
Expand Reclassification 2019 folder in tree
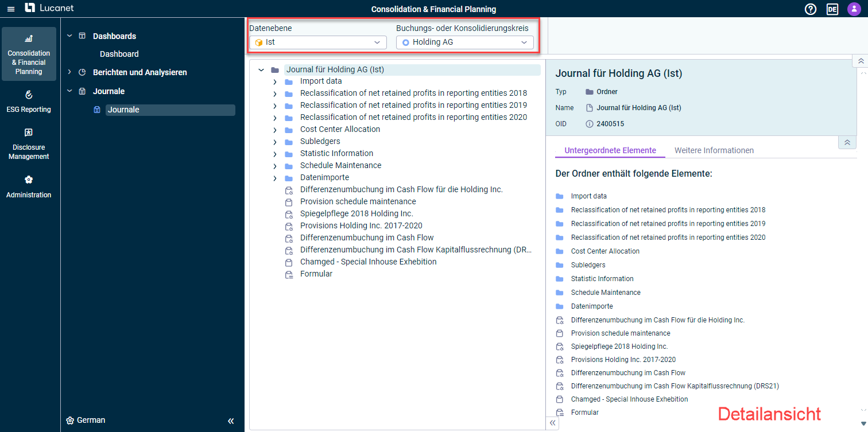[x=274, y=106]
